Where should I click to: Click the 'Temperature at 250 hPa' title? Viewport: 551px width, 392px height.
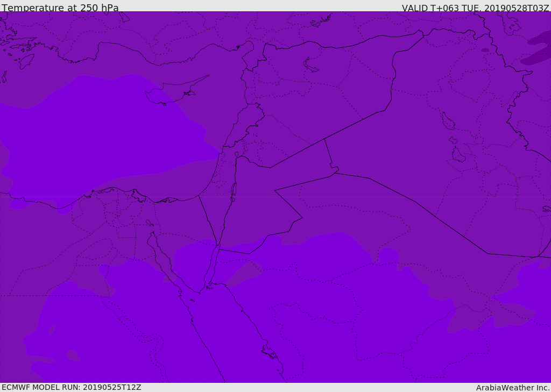click(x=60, y=8)
